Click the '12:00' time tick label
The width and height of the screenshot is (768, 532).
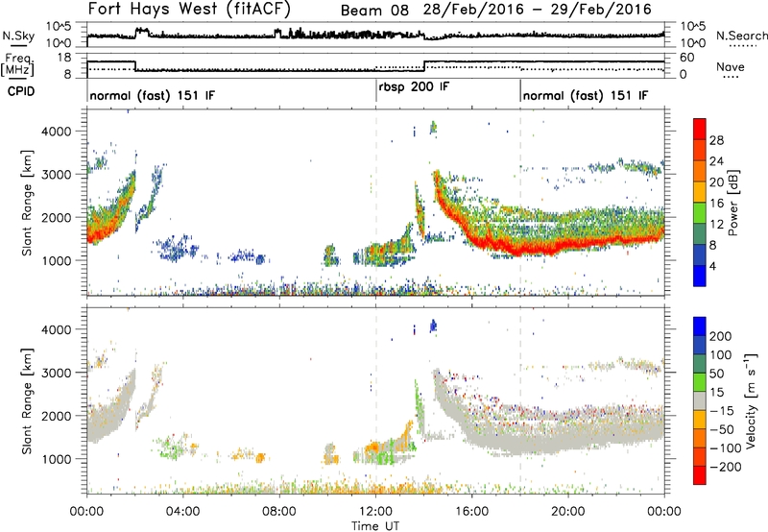pyautogui.click(x=375, y=512)
